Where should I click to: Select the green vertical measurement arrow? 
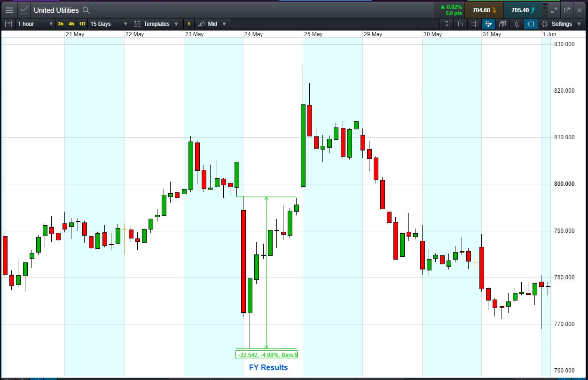click(x=267, y=273)
